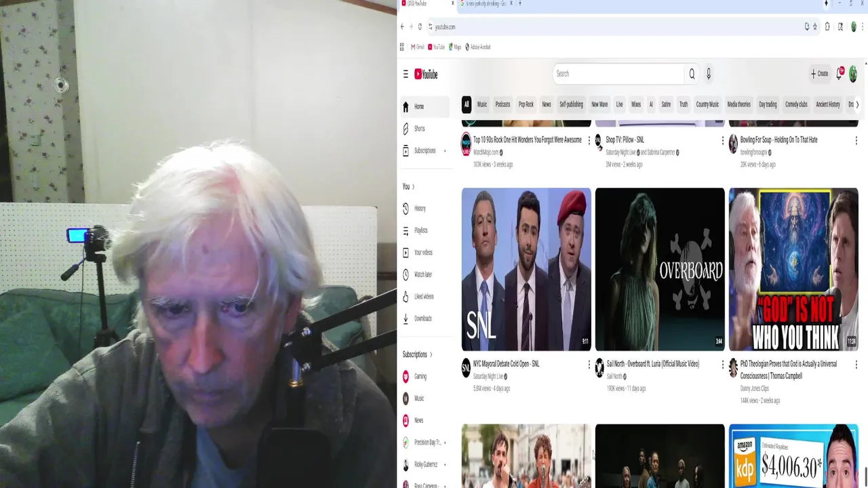Open the Music subscription channel
The width and height of the screenshot is (868, 488).
click(425, 399)
